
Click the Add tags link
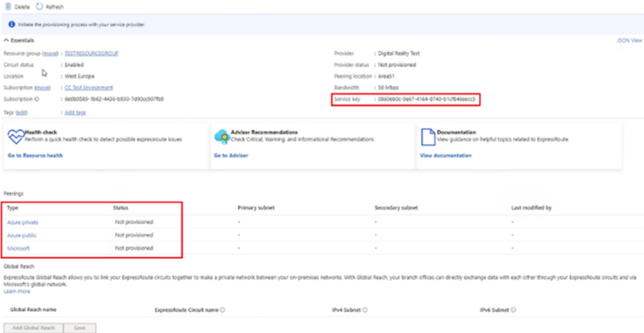[75, 112]
